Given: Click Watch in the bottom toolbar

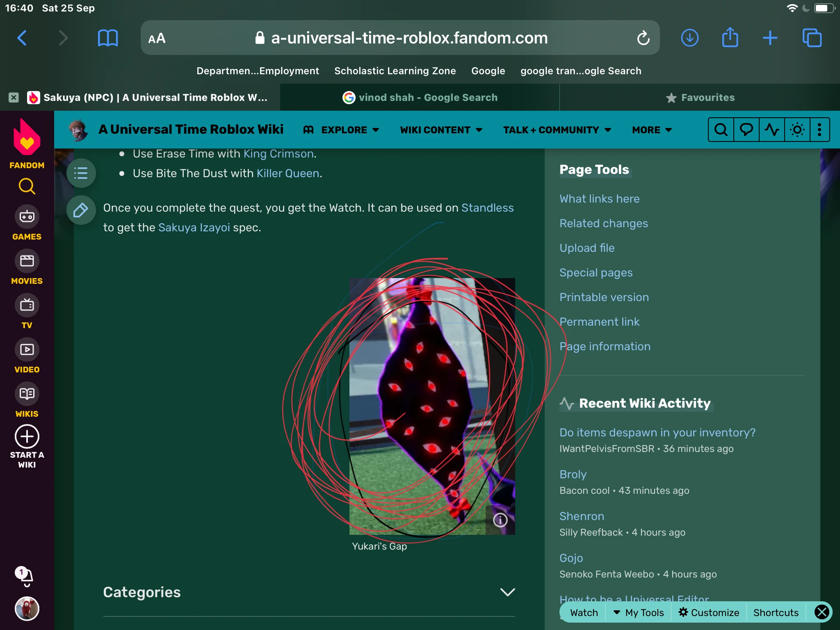Looking at the screenshot, I should 584,612.
